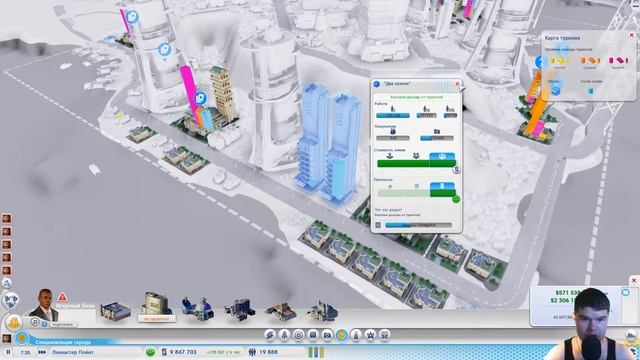
Task: Open the star specialization icon
Action: point(370,336)
